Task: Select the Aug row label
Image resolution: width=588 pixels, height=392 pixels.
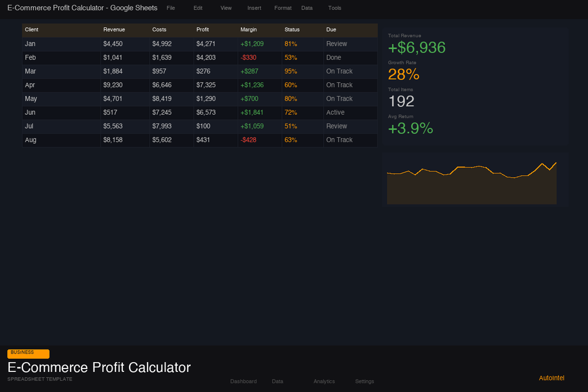Action: tap(31, 140)
